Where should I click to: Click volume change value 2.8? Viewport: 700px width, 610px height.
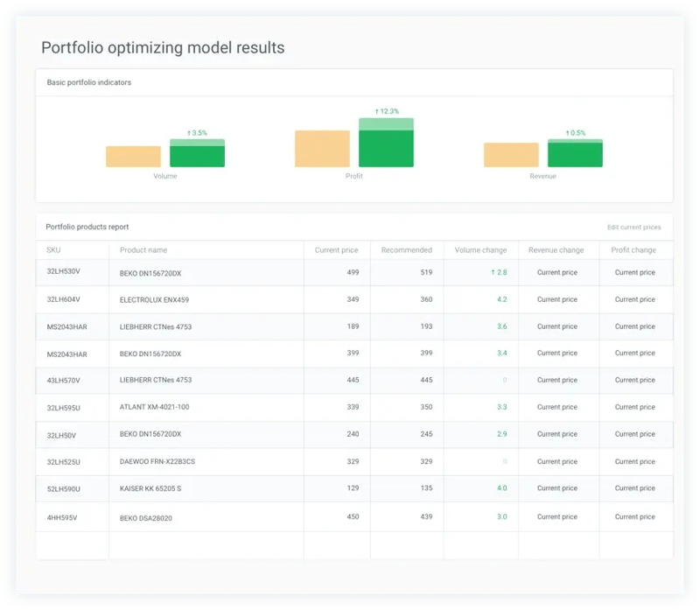click(499, 272)
